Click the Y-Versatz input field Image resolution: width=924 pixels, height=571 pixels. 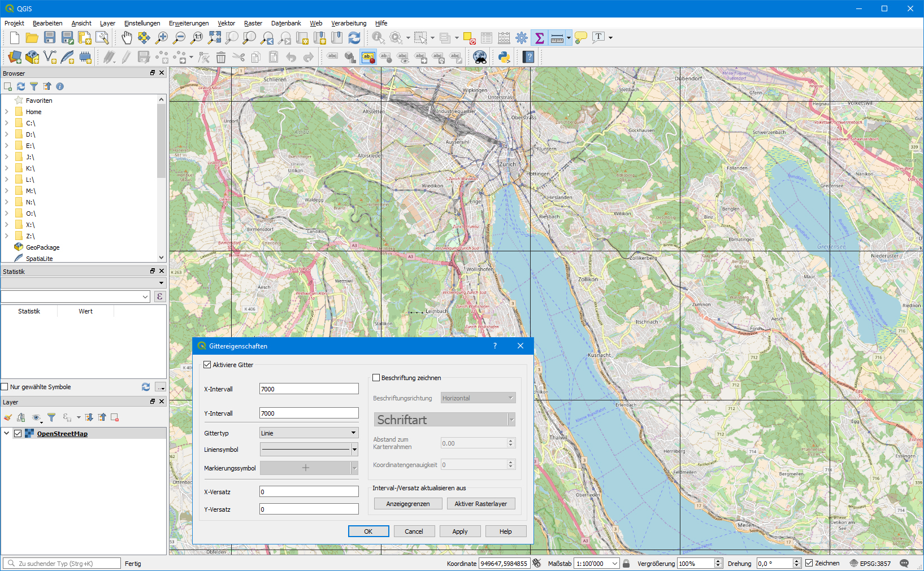[x=309, y=509]
